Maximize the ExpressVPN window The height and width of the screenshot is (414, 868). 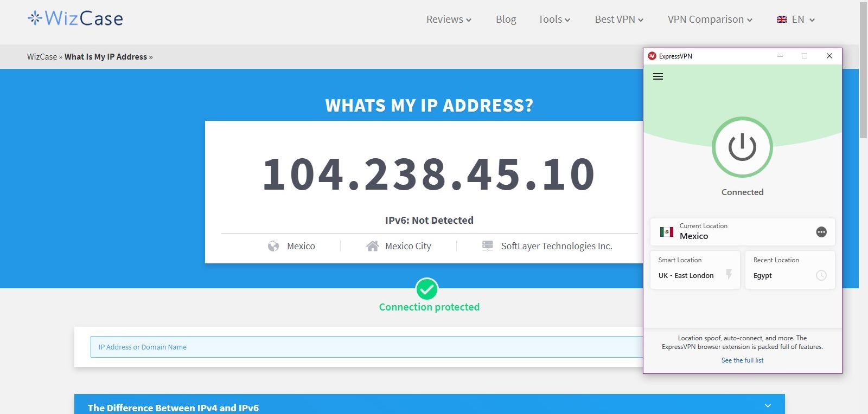[805, 56]
